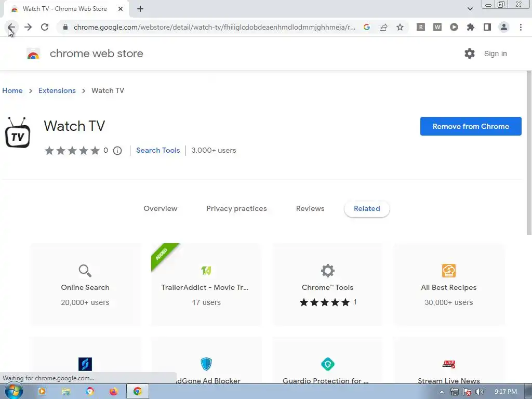
Task: Open the volume speaker tray icon
Action: [x=480, y=392]
